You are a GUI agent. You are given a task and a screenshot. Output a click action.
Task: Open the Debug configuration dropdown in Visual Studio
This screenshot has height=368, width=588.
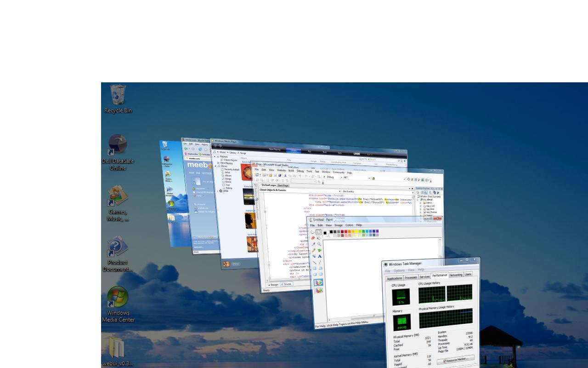point(334,177)
